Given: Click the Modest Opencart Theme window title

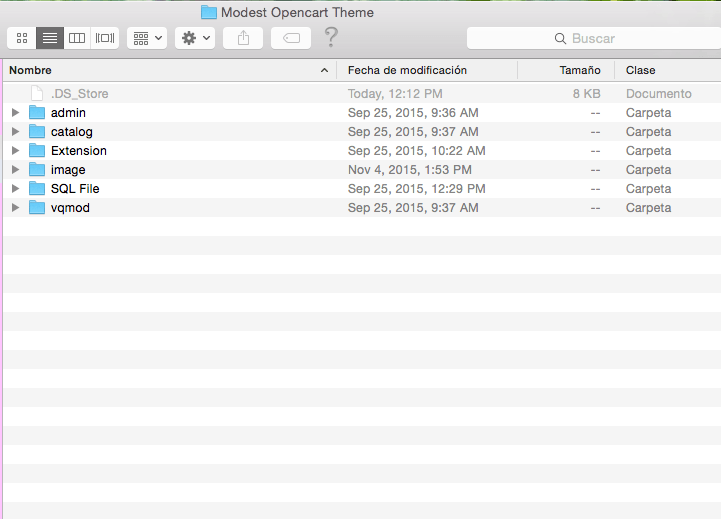Looking at the screenshot, I should 297,12.
